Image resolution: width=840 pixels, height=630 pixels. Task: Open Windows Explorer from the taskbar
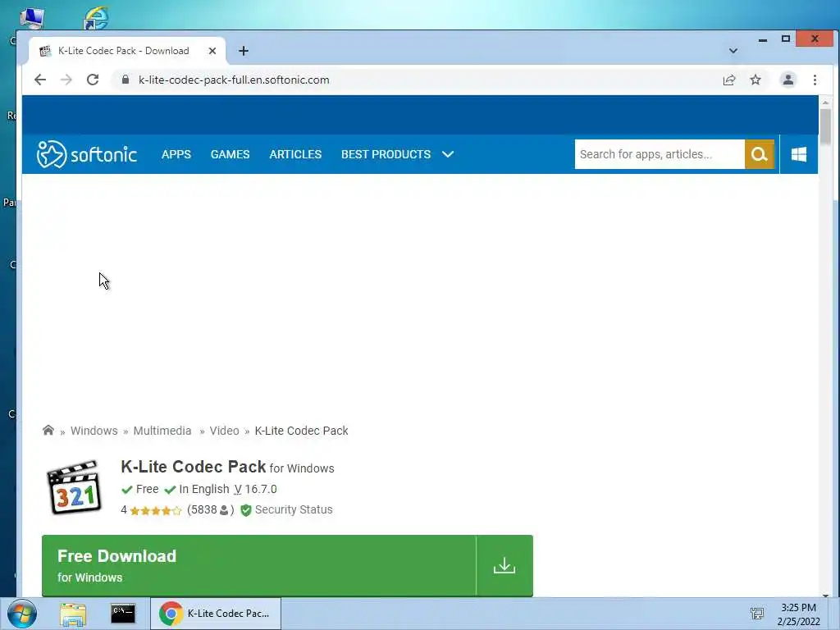click(x=73, y=614)
